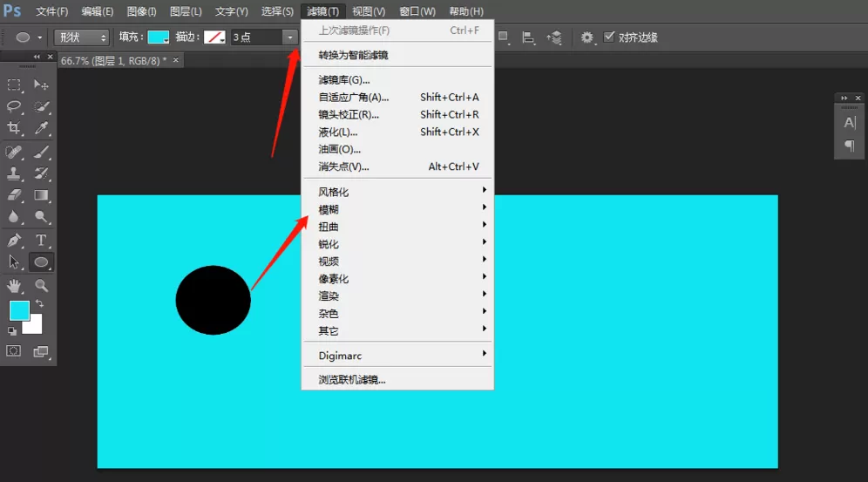This screenshot has width=868, height=482.
Task: Expand the 扭曲 submenu
Action: (397, 227)
